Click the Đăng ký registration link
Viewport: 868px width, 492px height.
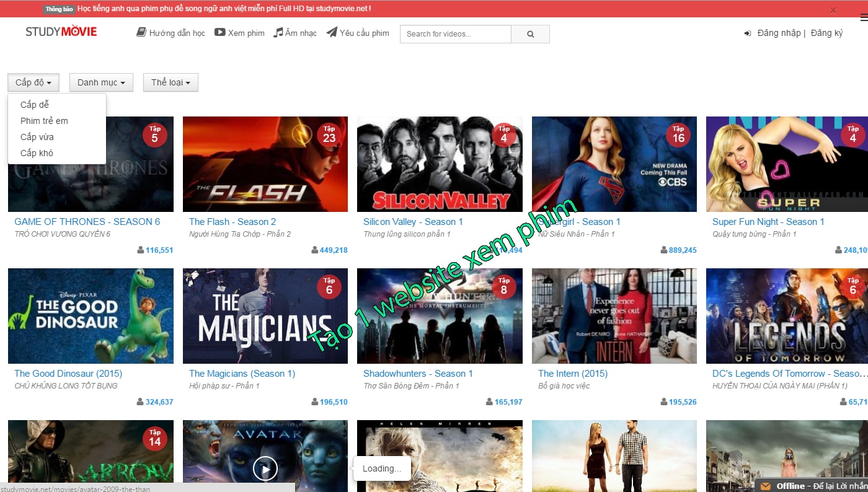[x=827, y=33]
